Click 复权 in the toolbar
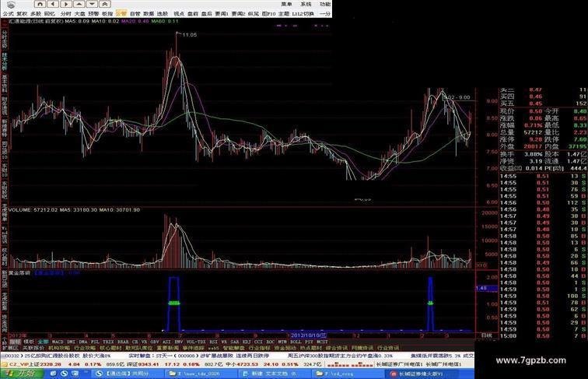The width and height of the screenshot is (588, 379). pos(22,13)
